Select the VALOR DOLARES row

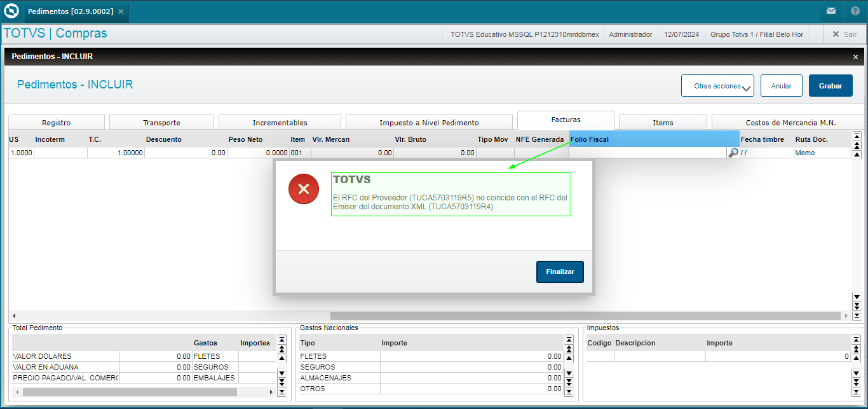click(x=143, y=356)
